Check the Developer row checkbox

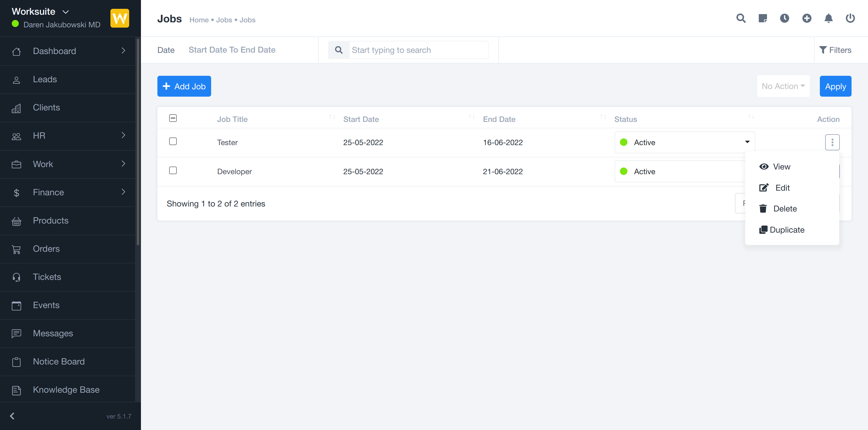point(173,171)
